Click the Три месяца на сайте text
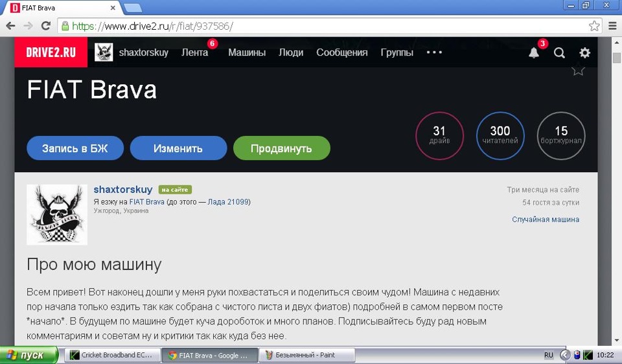The width and height of the screenshot is (622, 364). (543, 190)
